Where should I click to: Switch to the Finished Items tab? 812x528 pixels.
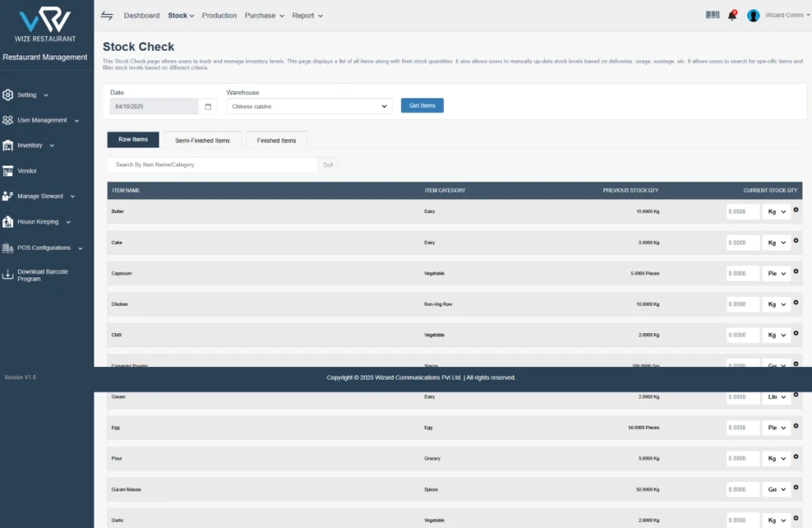(x=276, y=140)
